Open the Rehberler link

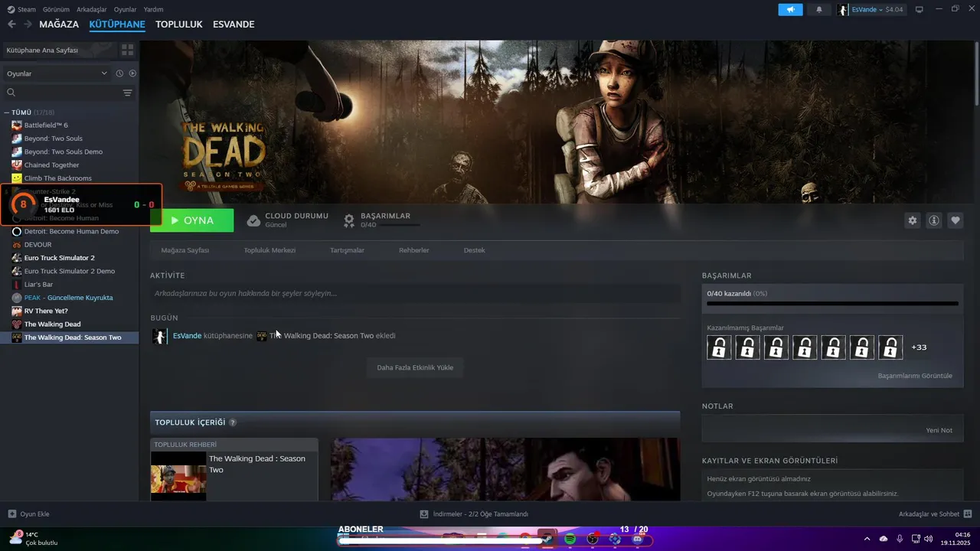click(x=414, y=250)
